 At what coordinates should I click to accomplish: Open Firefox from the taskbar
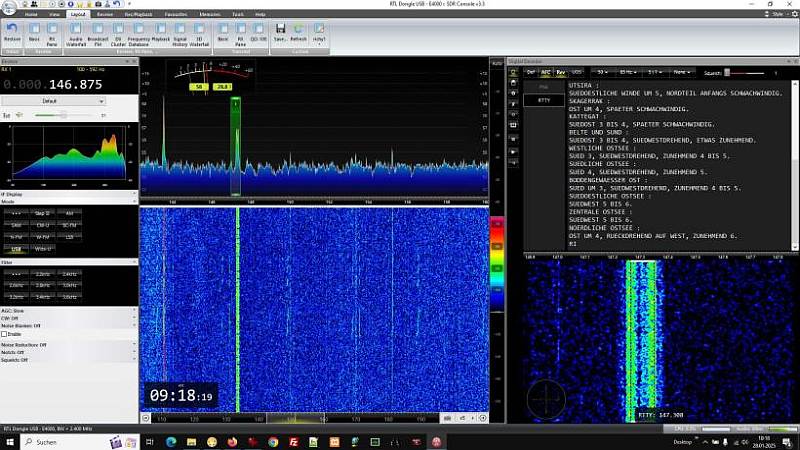pos(232,442)
